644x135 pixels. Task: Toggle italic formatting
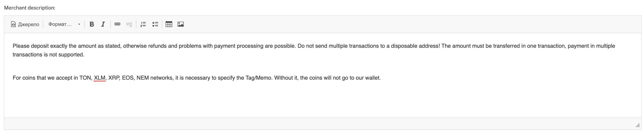(103, 24)
